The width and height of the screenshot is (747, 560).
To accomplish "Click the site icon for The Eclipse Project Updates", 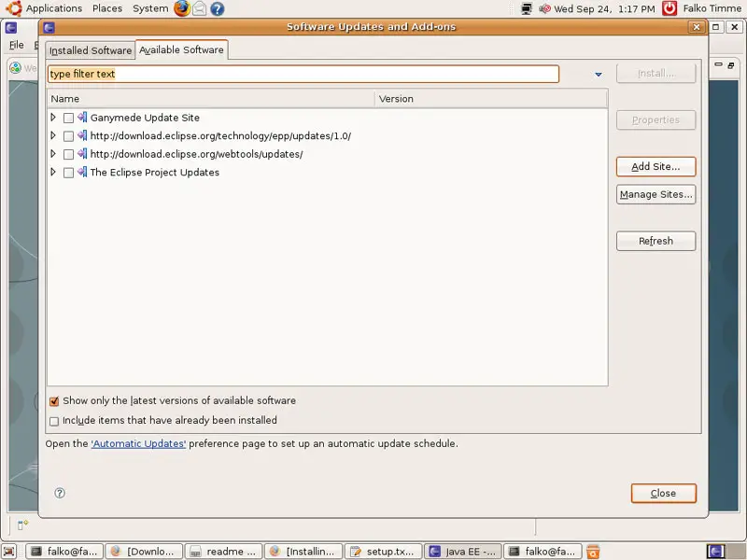I will (x=82, y=172).
